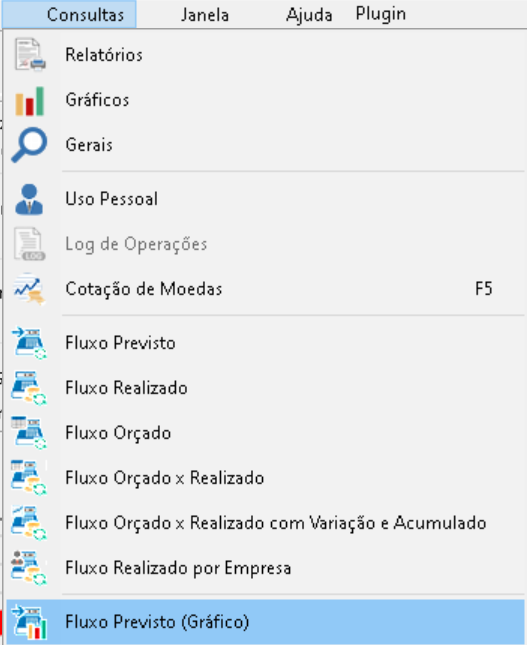Open the Janela menu
The image size is (527, 645).
pyautogui.click(x=205, y=15)
